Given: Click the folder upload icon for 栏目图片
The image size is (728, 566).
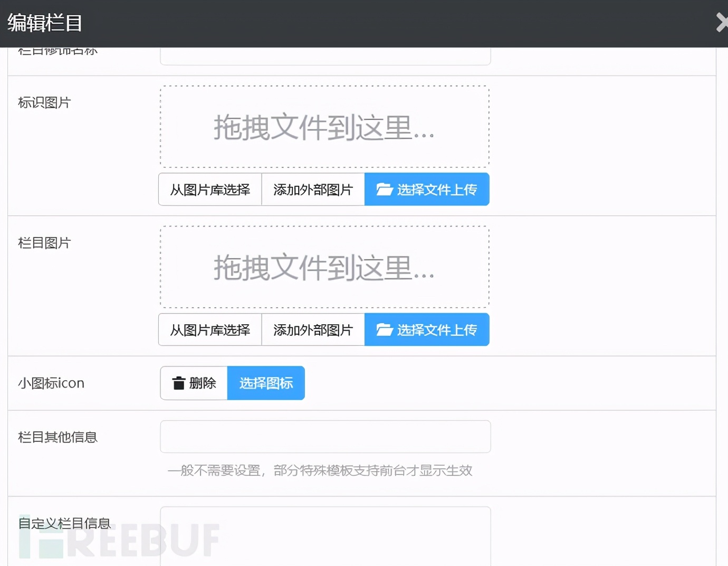Looking at the screenshot, I should (x=384, y=329).
